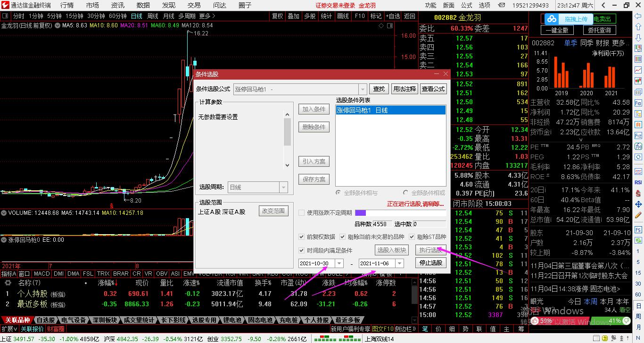Viewport: 644px width, 343px height.
Task: Open the 2021-10-30 start date dropdown
Action: coord(339,263)
